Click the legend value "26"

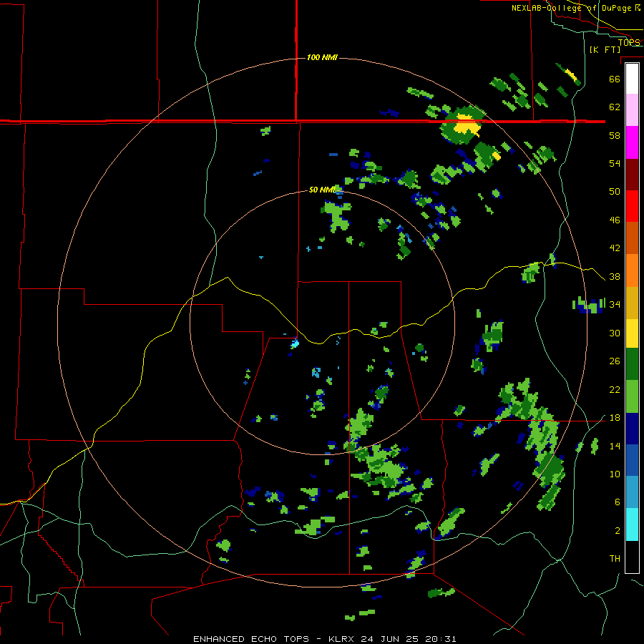615,361
